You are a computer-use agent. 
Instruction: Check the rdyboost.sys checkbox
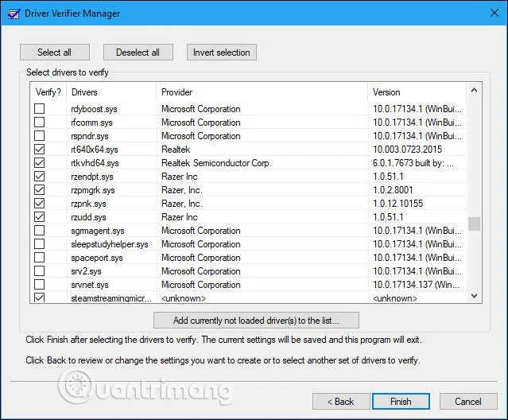[40, 108]
